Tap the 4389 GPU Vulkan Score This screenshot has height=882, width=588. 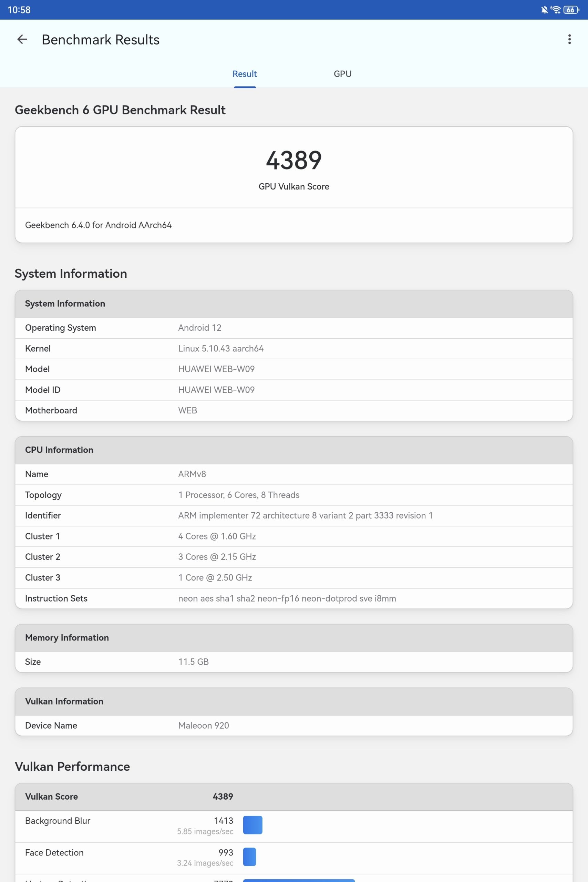coord(294,160)
